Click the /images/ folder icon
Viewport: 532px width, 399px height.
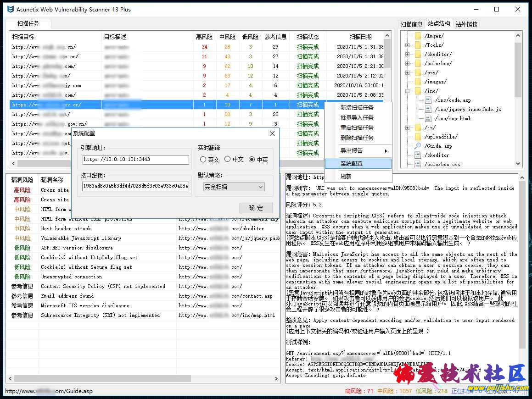[418, 82]
